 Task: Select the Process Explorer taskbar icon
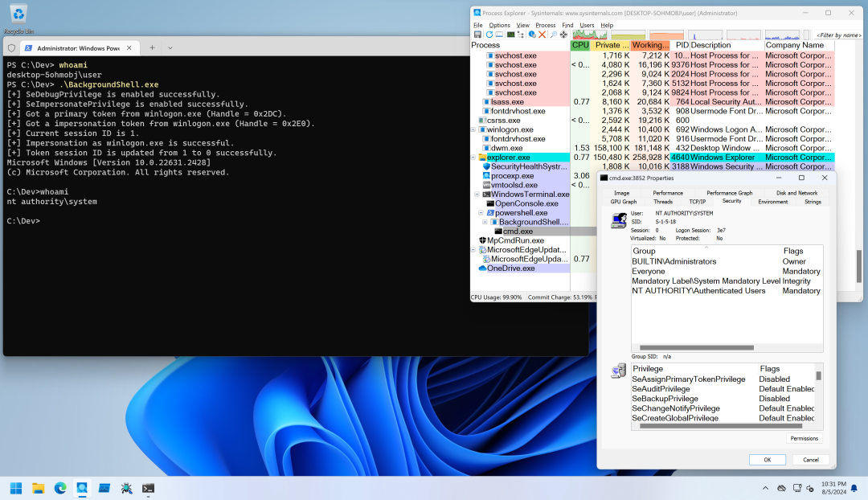82,488
